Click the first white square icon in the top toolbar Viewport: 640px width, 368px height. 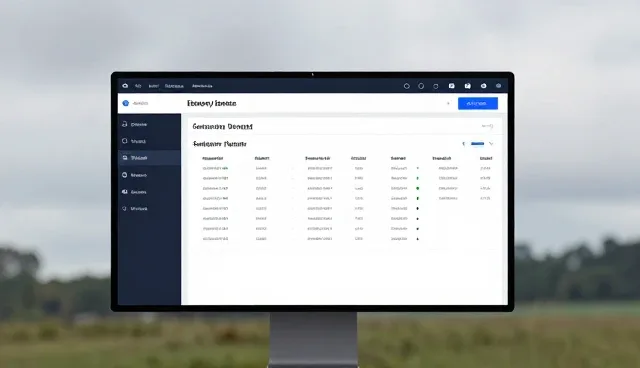click(451, 86)
